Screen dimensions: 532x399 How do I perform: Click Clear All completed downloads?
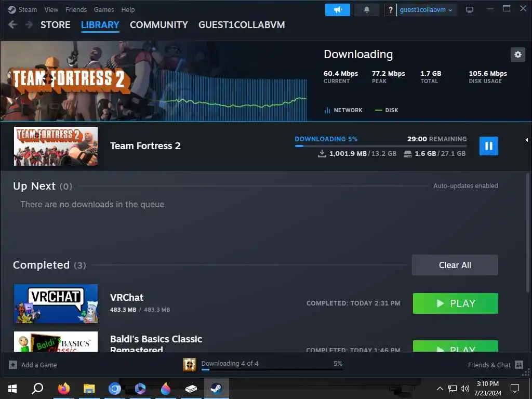point(455,265)
